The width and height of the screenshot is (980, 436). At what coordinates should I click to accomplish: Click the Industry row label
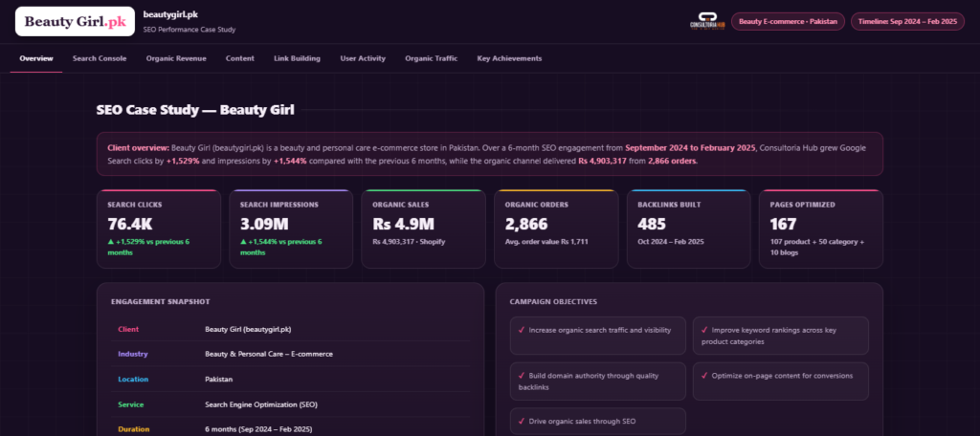pos(132,354)
